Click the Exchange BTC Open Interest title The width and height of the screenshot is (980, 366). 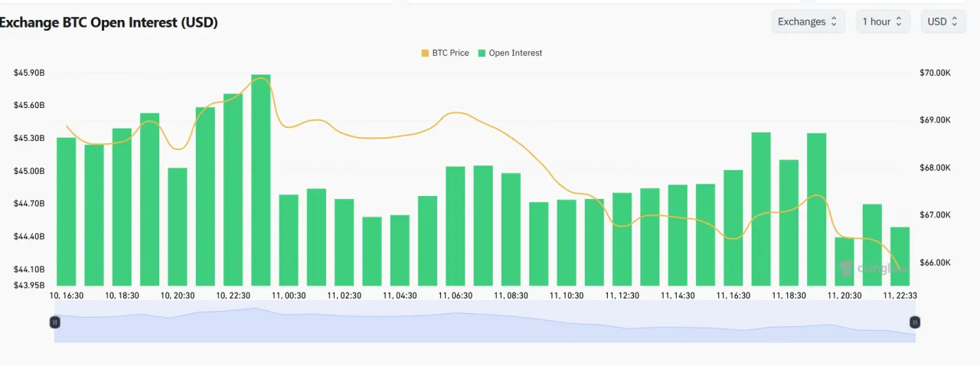pos(109,22)
